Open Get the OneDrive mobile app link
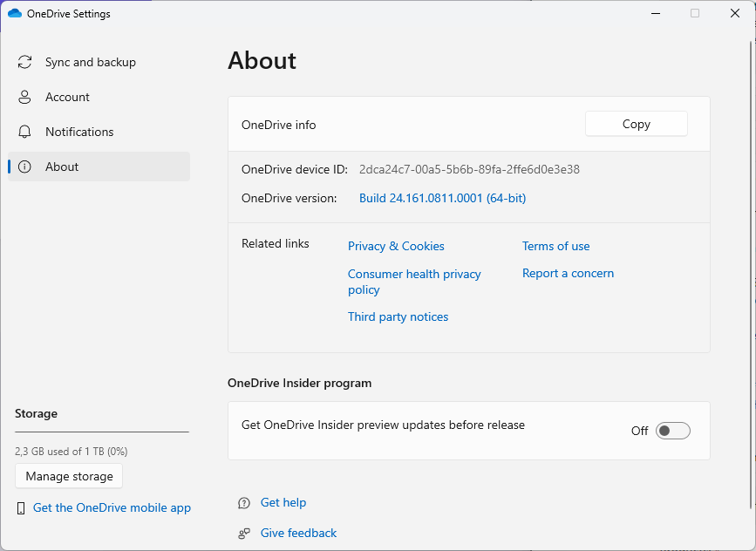Image resolution: width=756 pixels, height=551 pixels. pyautogui.click(x=112, y=508)
